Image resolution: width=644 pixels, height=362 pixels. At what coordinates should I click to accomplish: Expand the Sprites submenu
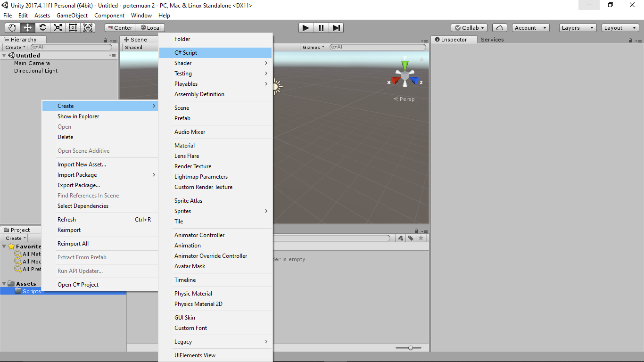(x=215, y=211)
